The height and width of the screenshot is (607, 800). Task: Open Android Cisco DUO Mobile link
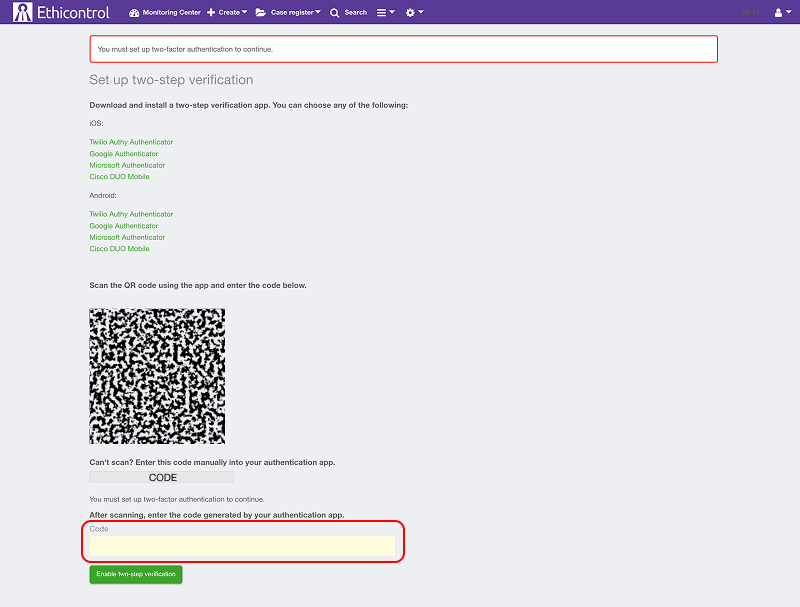pyautogui.click(x=119, y=249)
